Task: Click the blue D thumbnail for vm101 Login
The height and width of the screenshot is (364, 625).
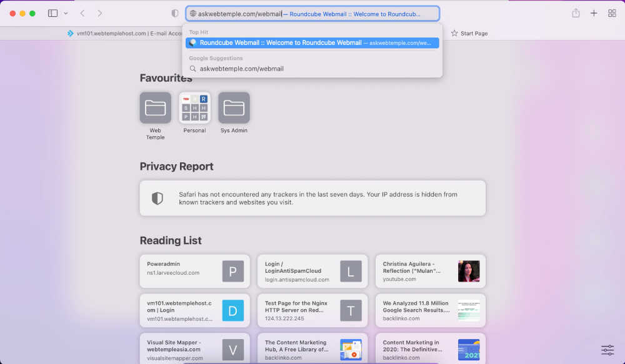Action: point(232,311)
